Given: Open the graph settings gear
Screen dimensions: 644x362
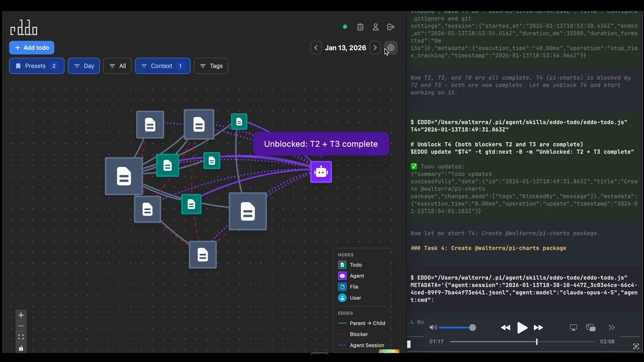Looking at the screenshot, I should pyautogui.click(x=391, y=48).
